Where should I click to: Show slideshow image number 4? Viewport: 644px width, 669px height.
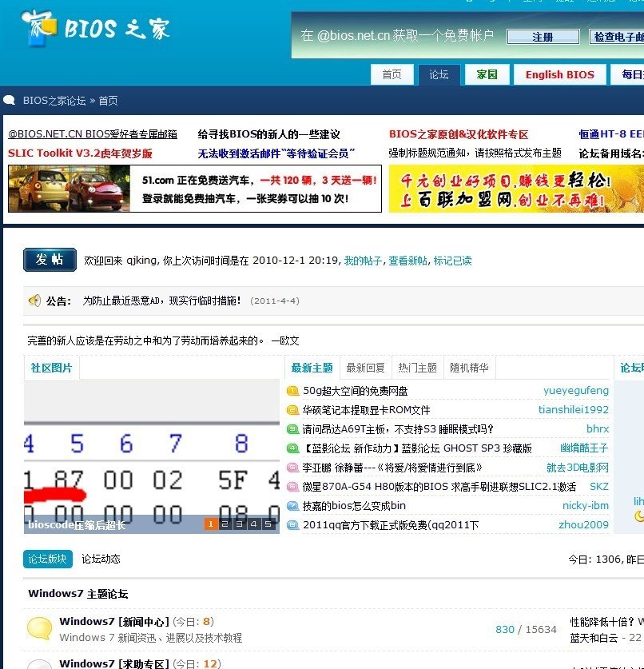[x=254, y=524]
